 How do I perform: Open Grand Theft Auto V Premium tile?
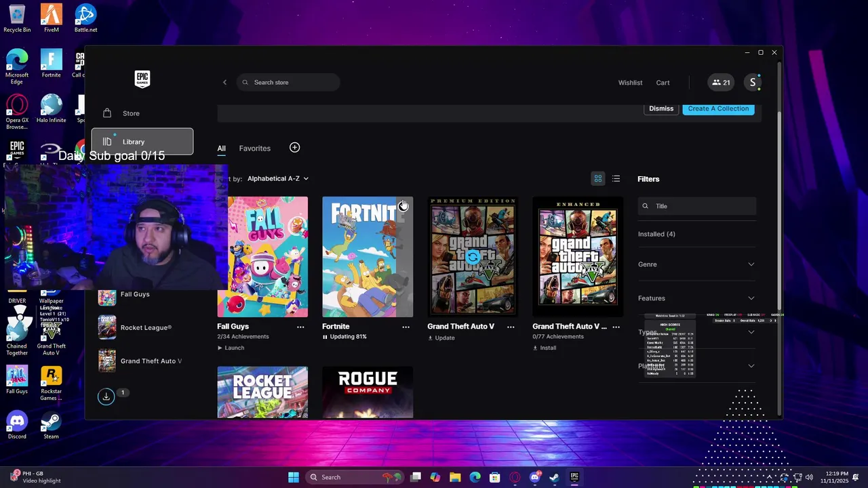[x=473, y=257]
